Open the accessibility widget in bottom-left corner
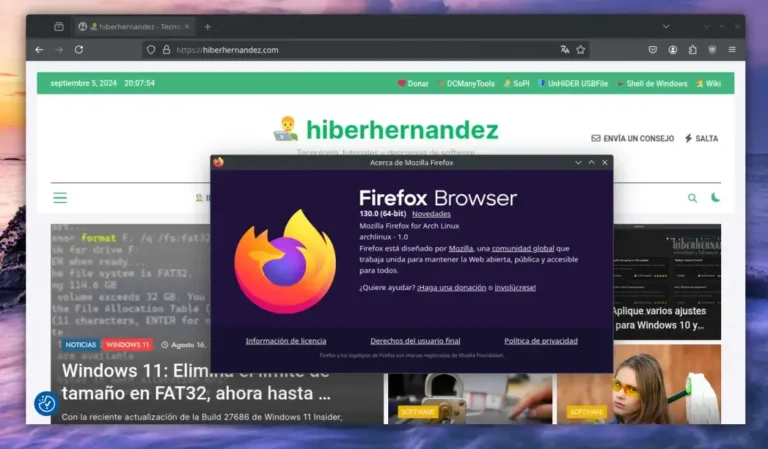 click(46, 403)
